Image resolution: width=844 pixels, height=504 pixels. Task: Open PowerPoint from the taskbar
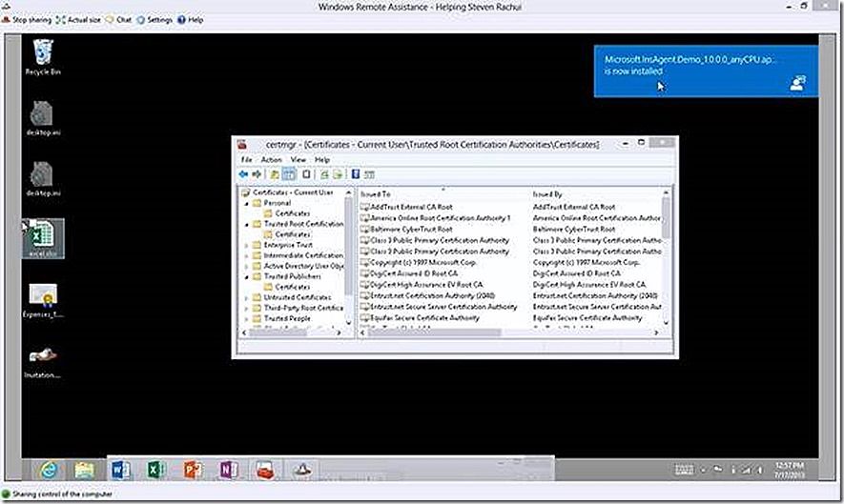pyautogui.click(x=193, y=470)
